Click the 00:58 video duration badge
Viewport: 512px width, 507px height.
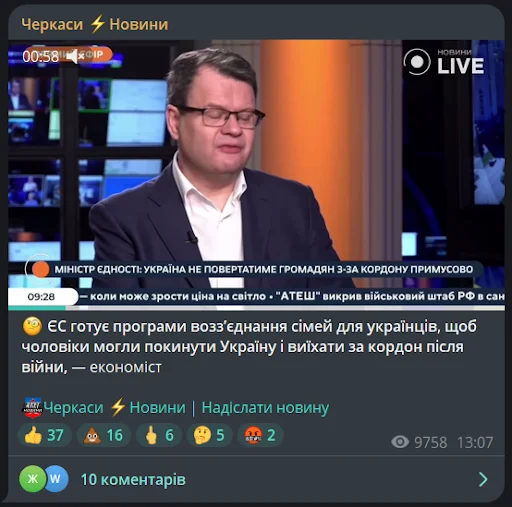[x=41, y=56]
